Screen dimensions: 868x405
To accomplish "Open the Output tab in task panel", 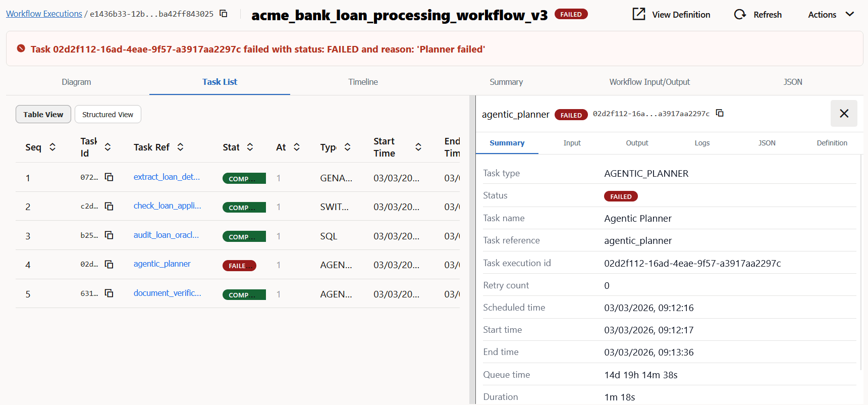I will (637, 143).
